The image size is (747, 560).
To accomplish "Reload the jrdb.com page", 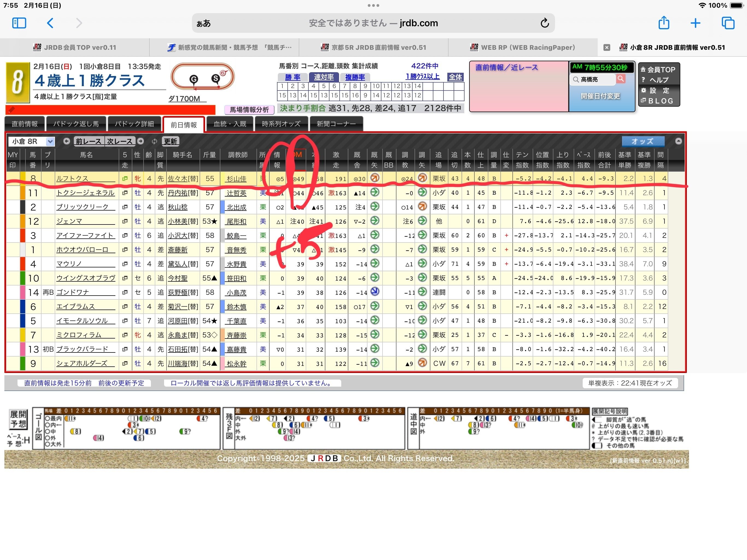I will (544, 23).
